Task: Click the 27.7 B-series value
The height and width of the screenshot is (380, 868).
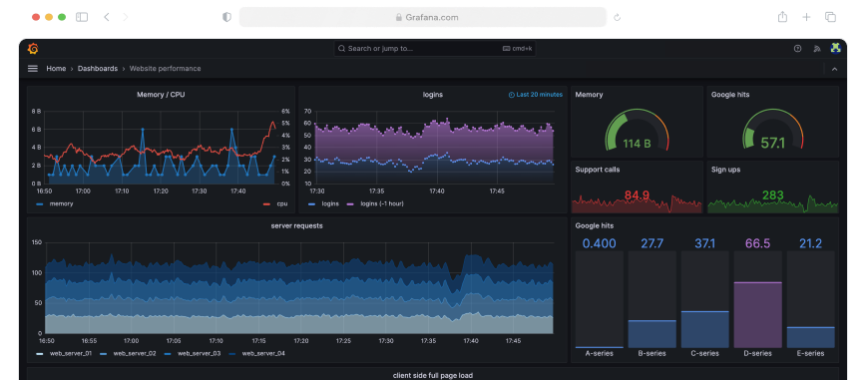Action: (x=652, y=243)
